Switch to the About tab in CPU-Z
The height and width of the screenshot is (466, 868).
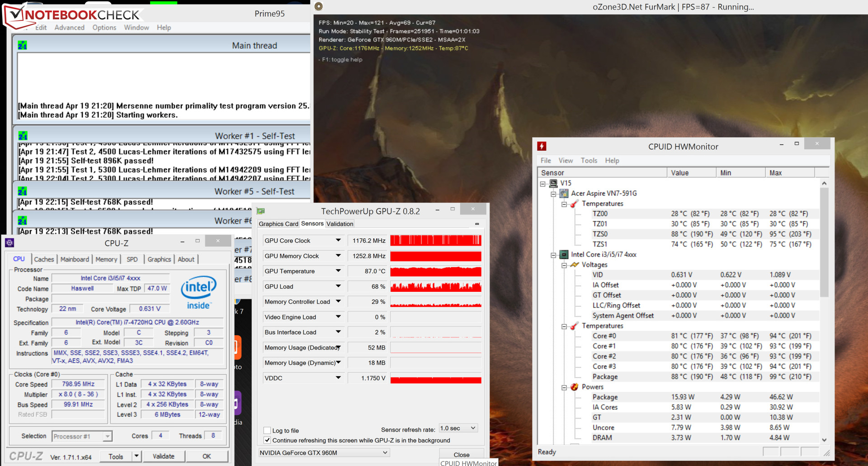pyautogui.click(x=186, y=259)
